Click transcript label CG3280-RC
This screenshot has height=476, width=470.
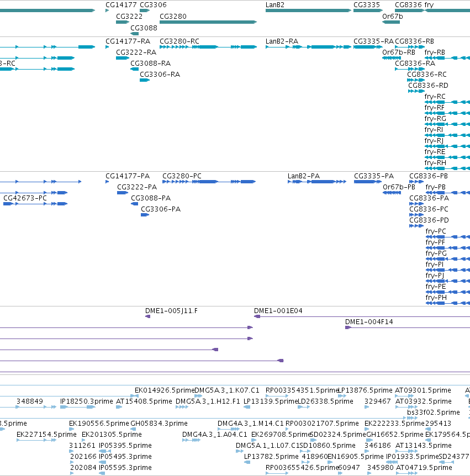179,41
